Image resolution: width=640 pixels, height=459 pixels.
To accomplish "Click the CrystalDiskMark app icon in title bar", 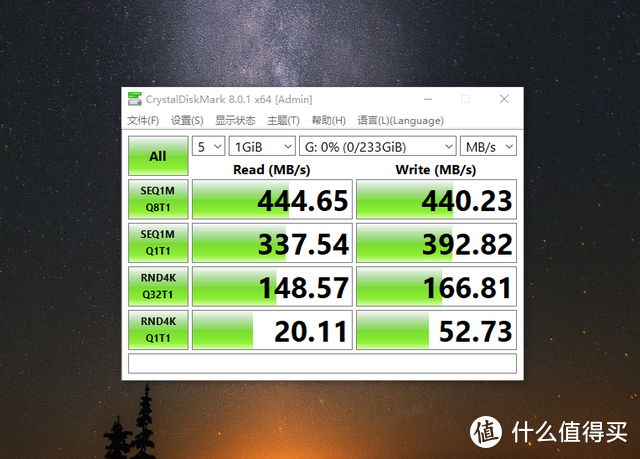I will tap(135, 99).
